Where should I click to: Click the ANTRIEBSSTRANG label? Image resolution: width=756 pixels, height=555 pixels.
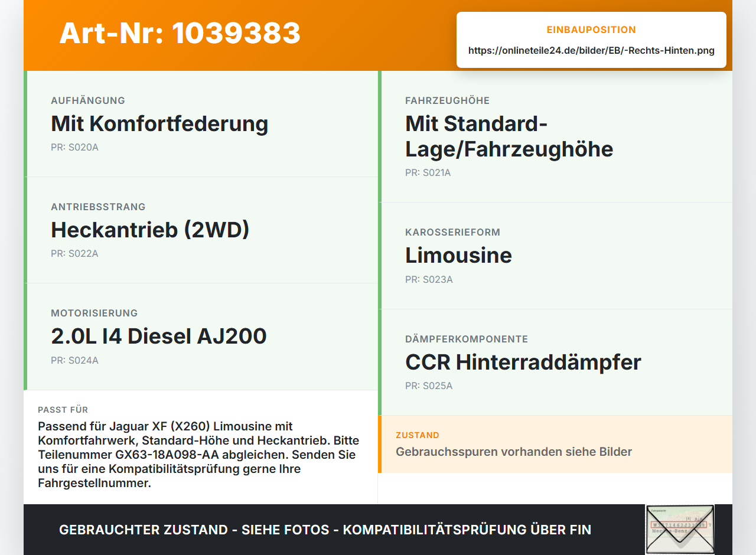point(98,207)
